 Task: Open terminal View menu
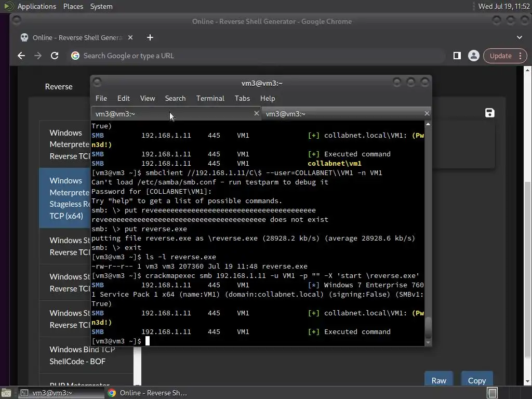[148, 98]
